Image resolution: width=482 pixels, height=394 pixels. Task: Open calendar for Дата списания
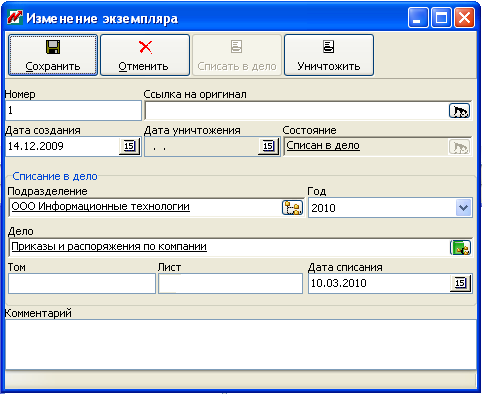pos(460,283)
